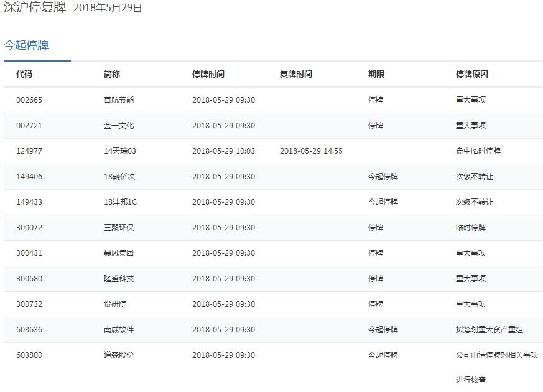Click the 复牌时间 column header
Viewport: 543px width, 392px height.
295,74
